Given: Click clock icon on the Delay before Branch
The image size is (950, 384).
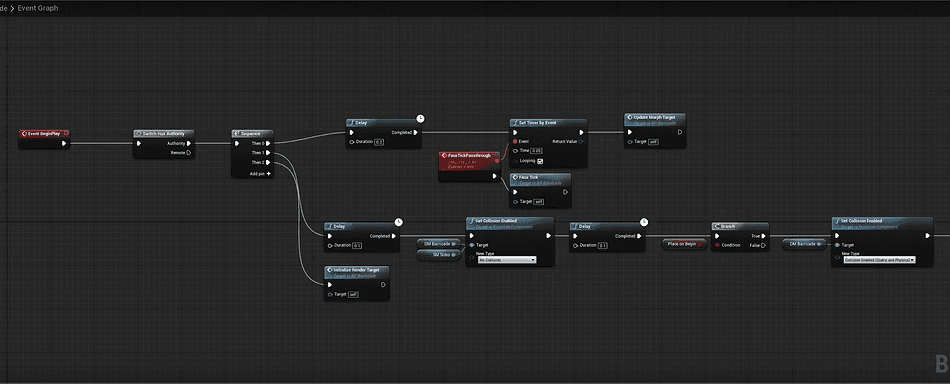Looking at the screenshot, I should click(x=644, y=222).
